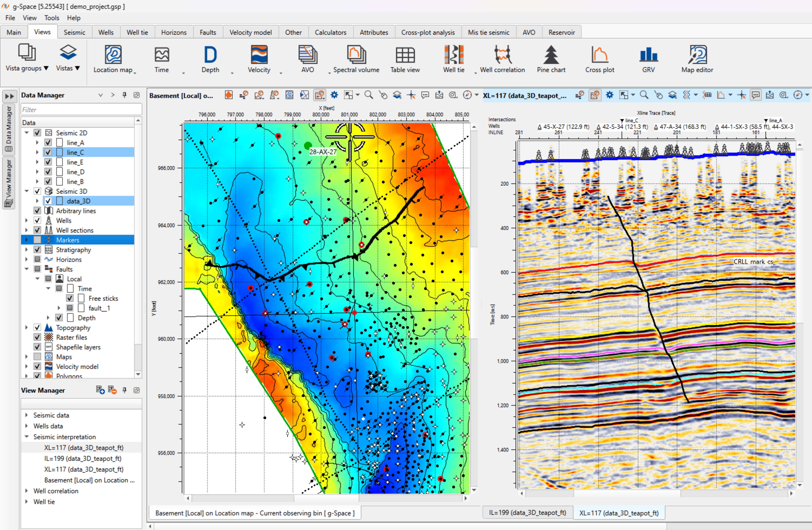Open the Tools menu

point(52,18)
